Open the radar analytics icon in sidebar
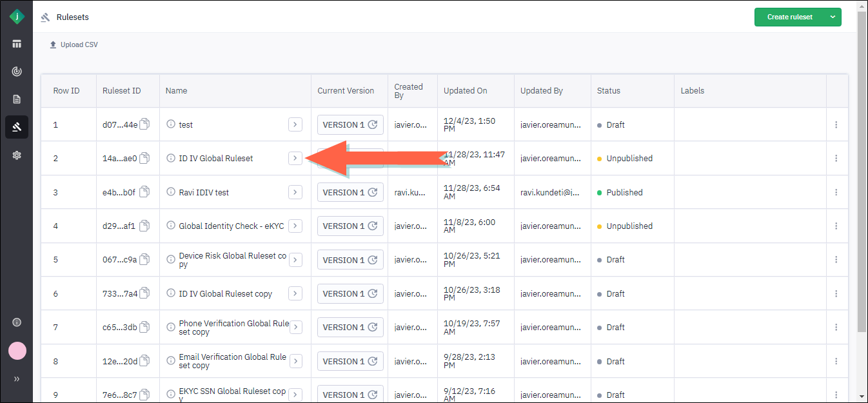The image size is (868, 403). pos(17,72)
